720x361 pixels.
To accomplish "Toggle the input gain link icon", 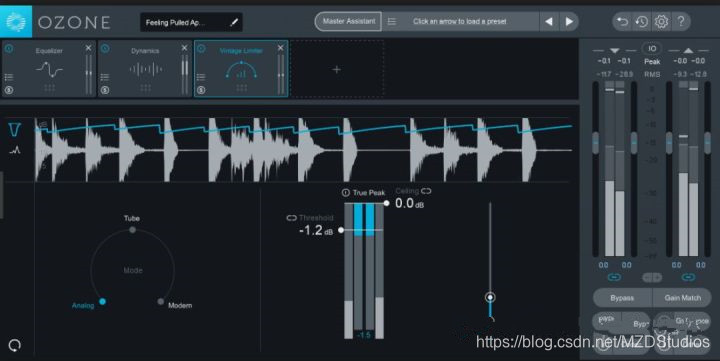I will (x=614, y=277).
